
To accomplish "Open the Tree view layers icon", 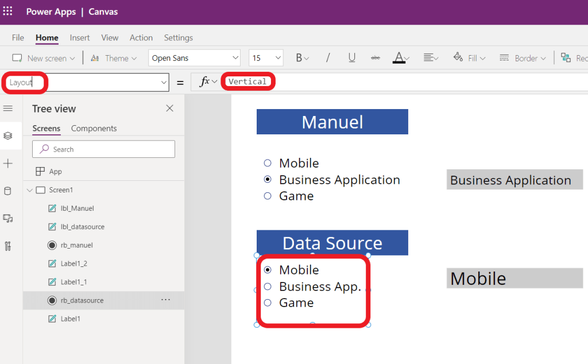I will [8, 136].
